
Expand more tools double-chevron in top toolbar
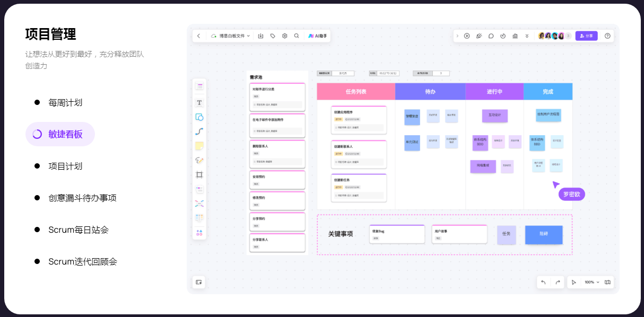pos(527,36)
